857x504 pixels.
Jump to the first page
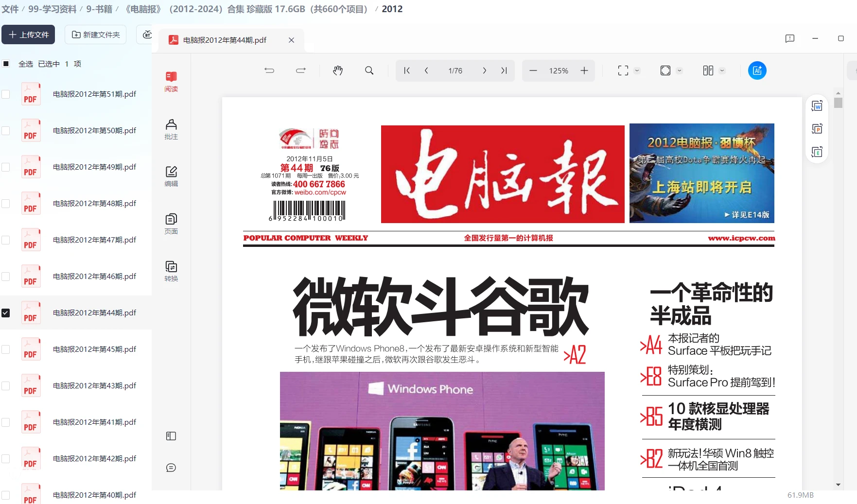point(407,70)
